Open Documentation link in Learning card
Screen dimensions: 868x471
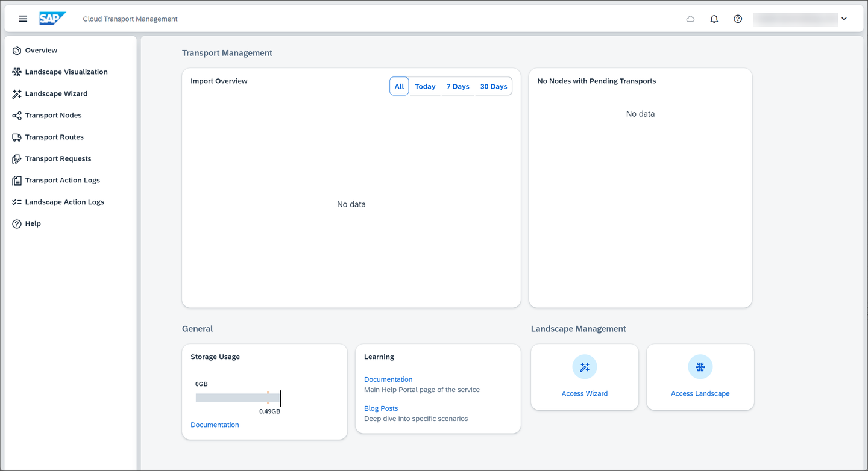coord(388,379)
